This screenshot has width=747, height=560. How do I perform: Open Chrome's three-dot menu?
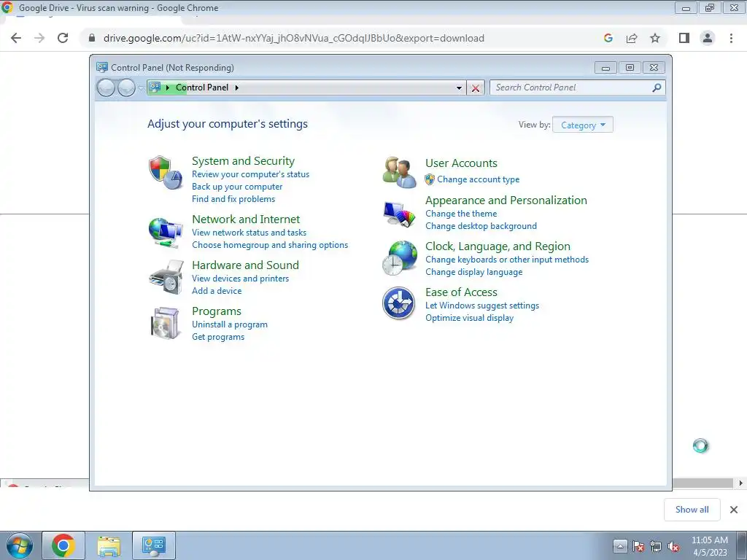coord(731,38)
